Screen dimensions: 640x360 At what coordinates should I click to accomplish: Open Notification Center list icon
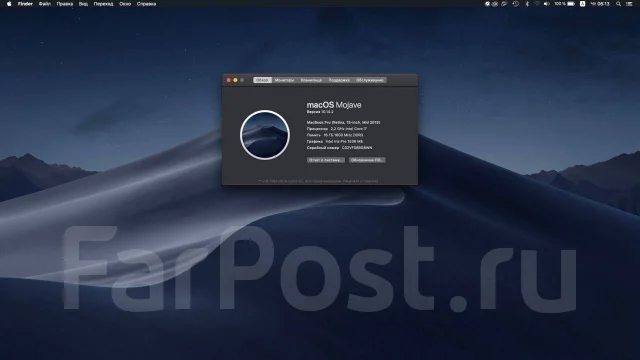tap(629, 4)
